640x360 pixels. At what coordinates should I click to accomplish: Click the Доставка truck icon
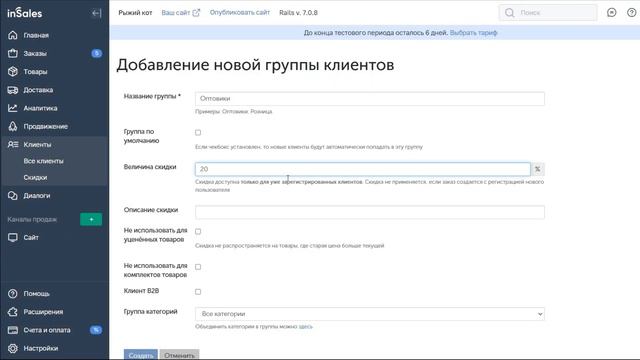coord(13,90)
